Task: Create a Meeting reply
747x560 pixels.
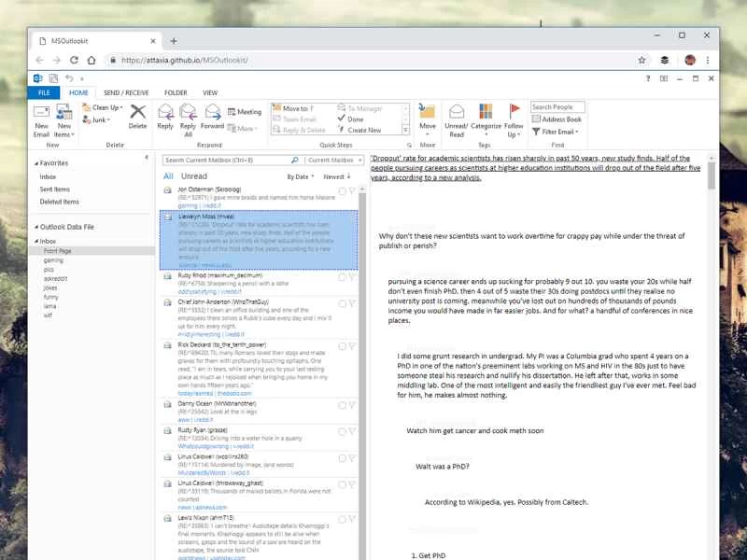Action: (x=247, y=111)
